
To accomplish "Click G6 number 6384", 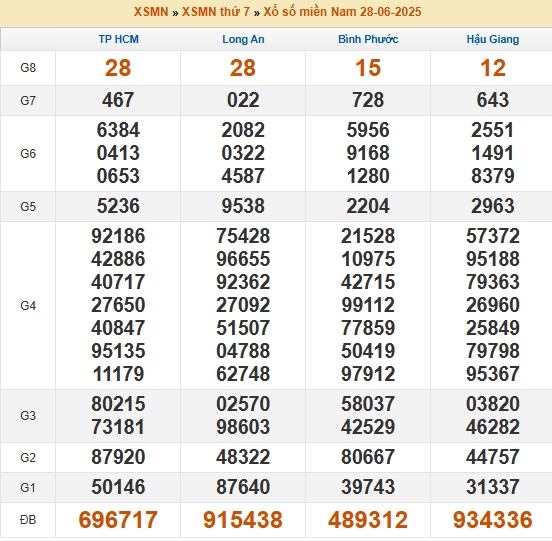I will tap(118, 130).
